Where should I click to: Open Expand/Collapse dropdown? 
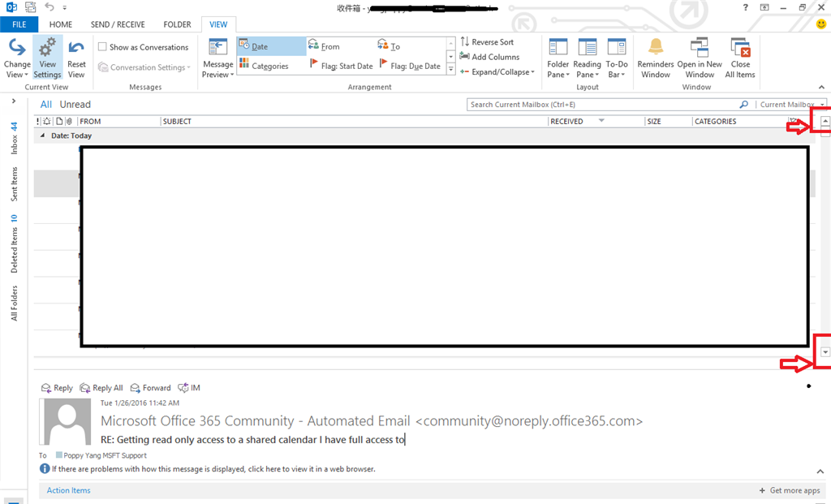pos(497,71)
